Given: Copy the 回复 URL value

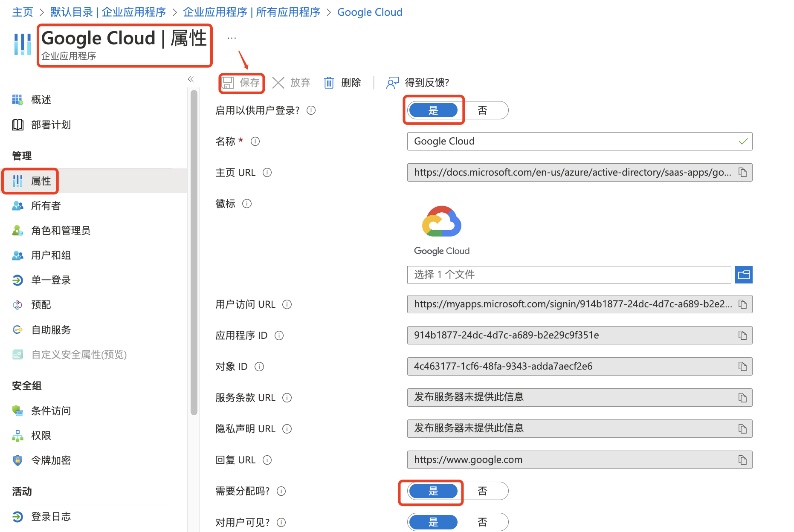Looking at the screenshot, I should click(x=742, y=460).
